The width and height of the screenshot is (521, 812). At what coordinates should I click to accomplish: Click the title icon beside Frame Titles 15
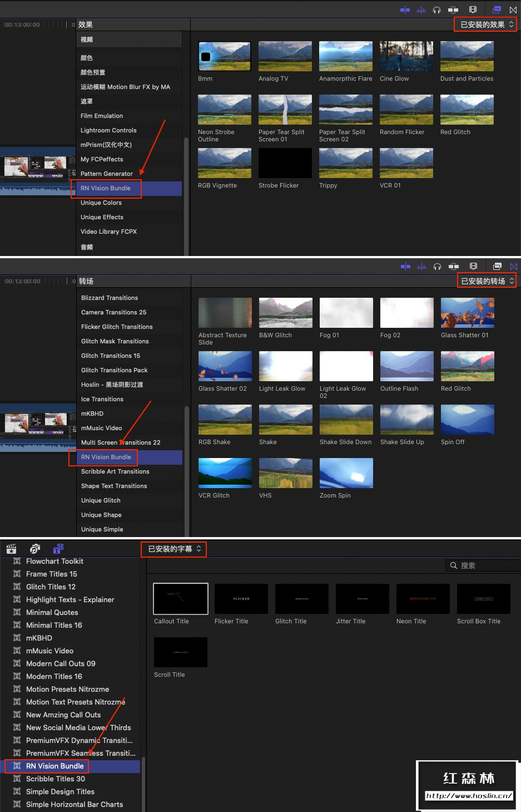tap(17, 574)
